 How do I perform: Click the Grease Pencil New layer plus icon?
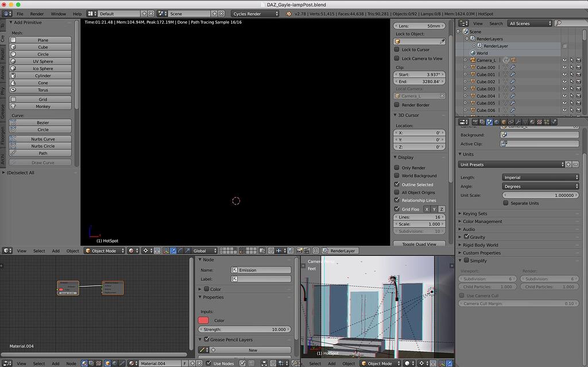[214, 350]
